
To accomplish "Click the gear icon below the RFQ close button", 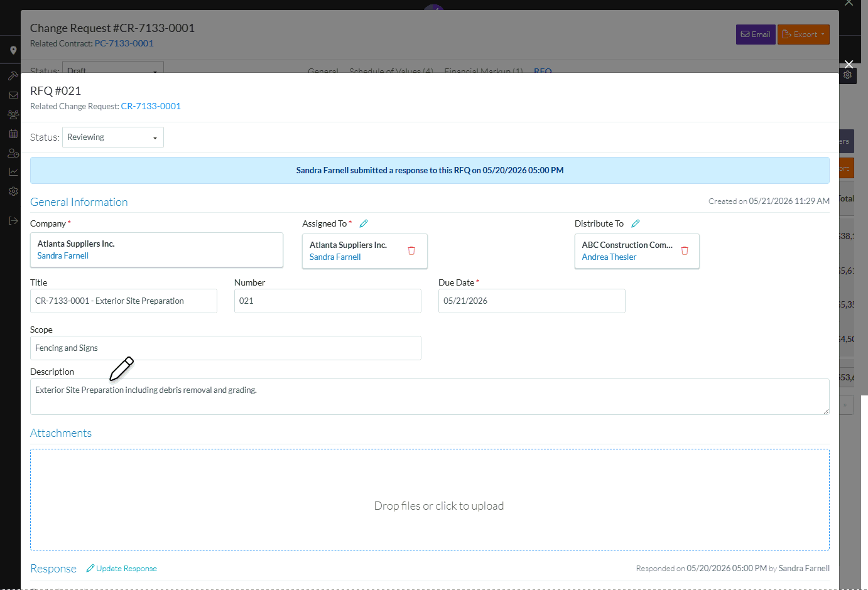I will (x=847, y=75).
